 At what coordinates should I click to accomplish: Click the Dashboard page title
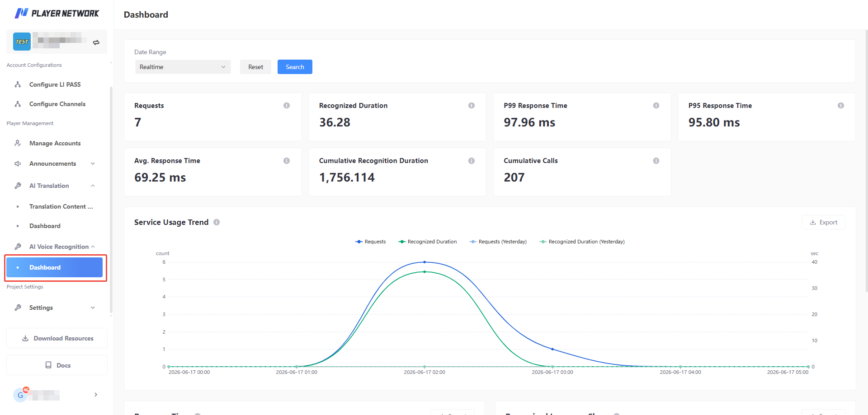click(x=146, y=14)
